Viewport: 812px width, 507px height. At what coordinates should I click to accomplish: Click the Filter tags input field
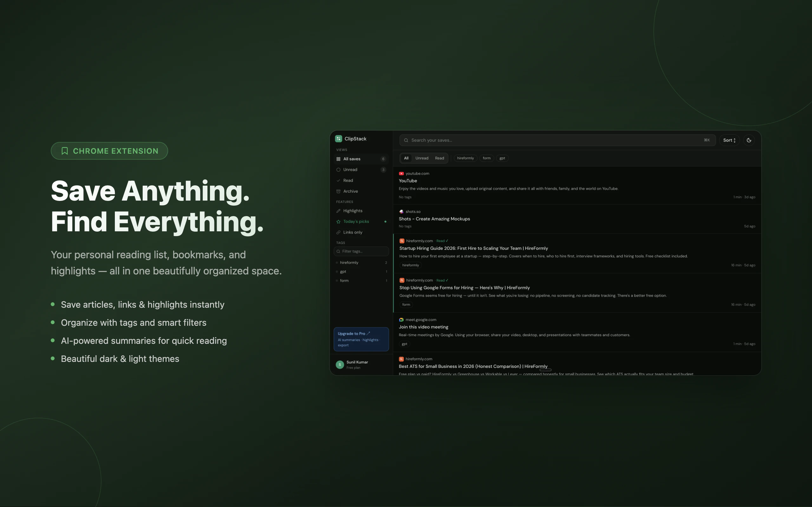(x=361, y=251)
